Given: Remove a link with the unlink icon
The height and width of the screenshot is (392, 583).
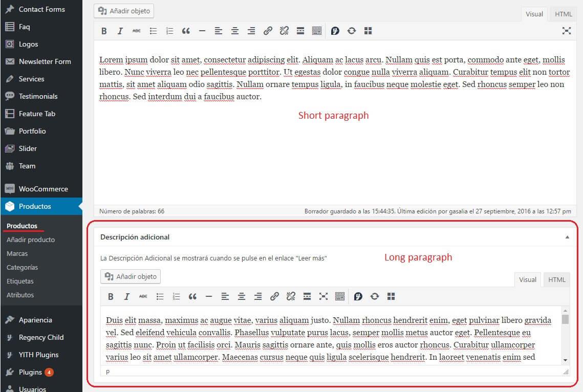Looking at the screenshot, I should coord(284,31).
